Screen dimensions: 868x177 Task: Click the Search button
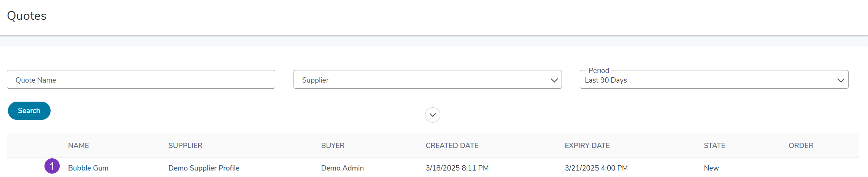[29, 111]
